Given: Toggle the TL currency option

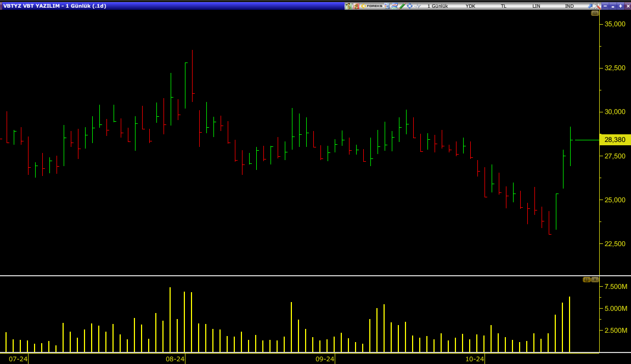Looking at the screenshot, I should coord(503,6).
